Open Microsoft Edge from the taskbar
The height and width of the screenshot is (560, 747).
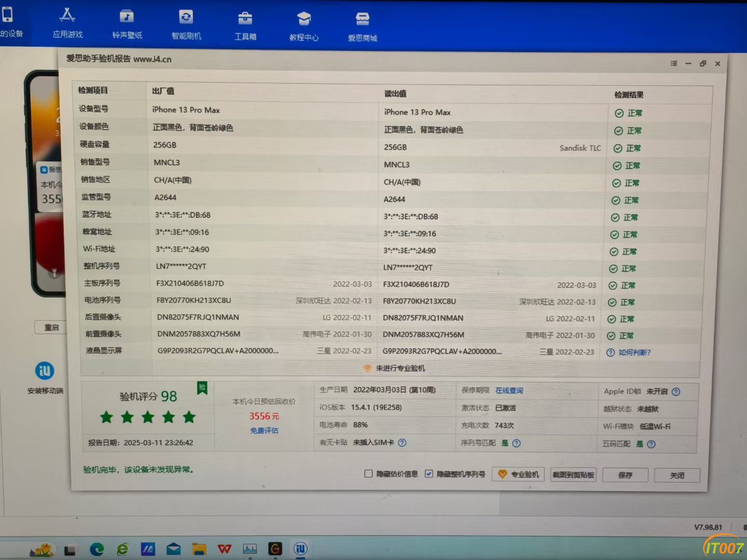tap(96, 549)
